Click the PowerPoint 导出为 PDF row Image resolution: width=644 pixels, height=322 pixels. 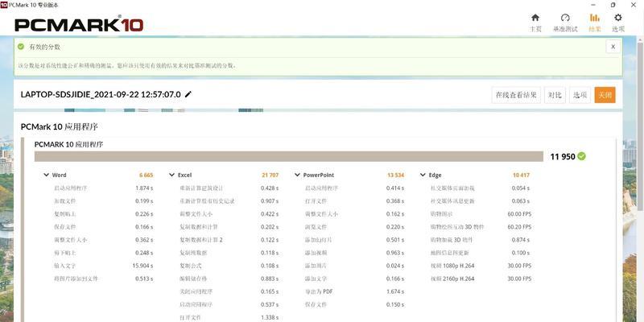pyautogui.click(x=354, y=291)
